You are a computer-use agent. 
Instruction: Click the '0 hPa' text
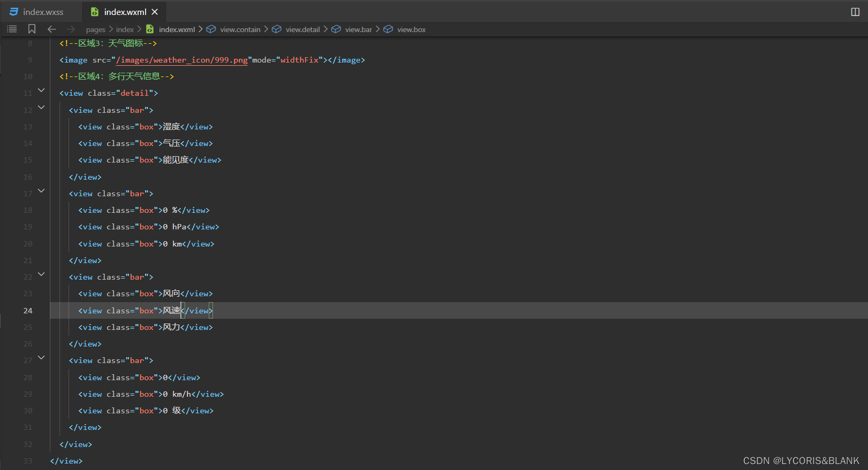pyautogui.click(x=174, y=227)
